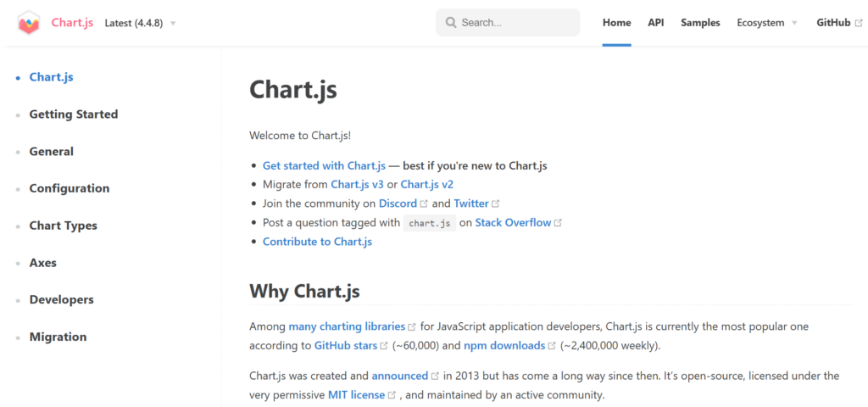Open the Chart.js v3 migration link
This screenshot has height=407, width=868.
(x=357, y=184)
